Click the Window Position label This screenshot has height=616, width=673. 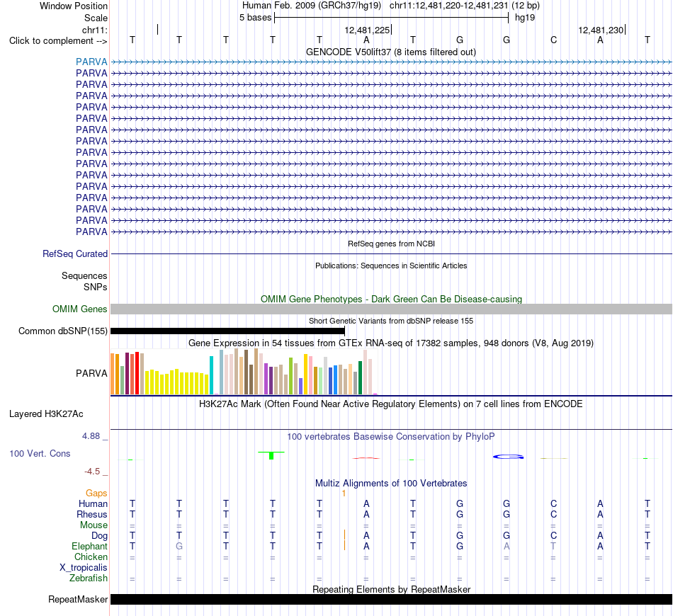point(74,6)
